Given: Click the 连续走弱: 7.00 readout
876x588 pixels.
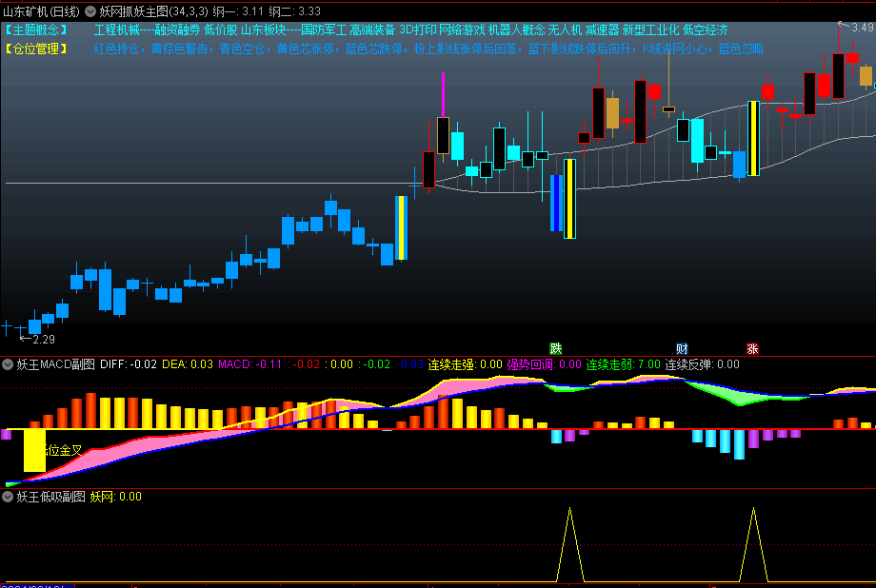Looking at the screenshot, I should tap(623, 365).
